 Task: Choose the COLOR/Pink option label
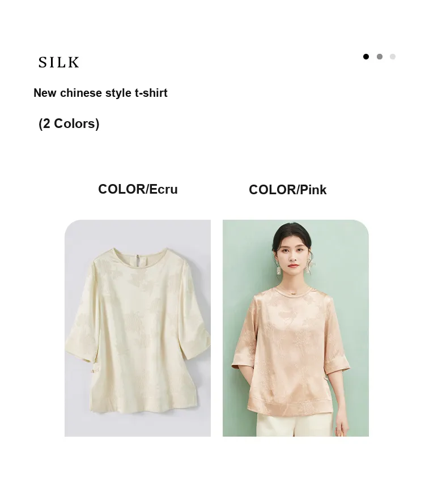pyautogui.click(x=288, y=190)
